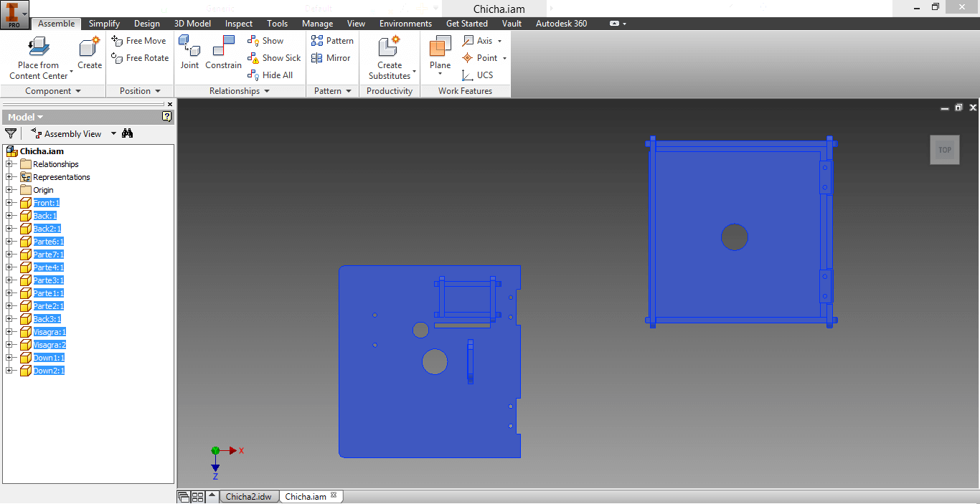This screenshot has width=980, height=504.
Task: Open the Vault ribbon tab
Action: [512, 24]
